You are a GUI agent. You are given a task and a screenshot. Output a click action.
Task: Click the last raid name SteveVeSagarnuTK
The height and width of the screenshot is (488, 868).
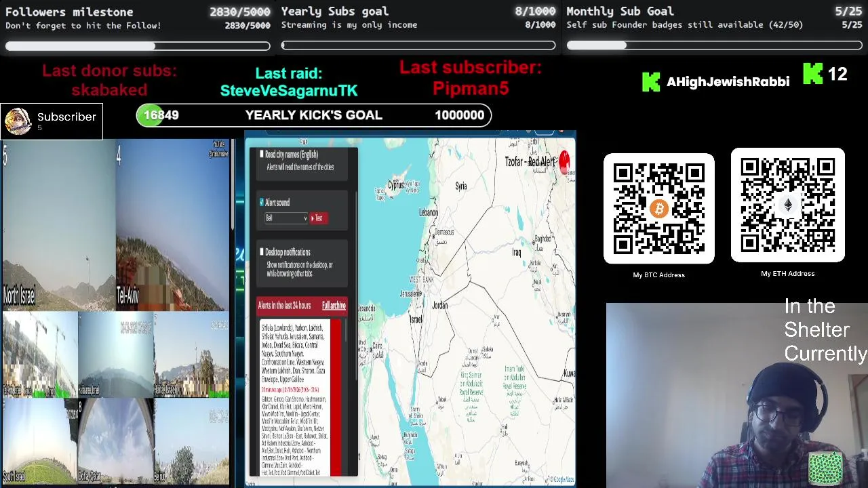(x=288, y=90)
